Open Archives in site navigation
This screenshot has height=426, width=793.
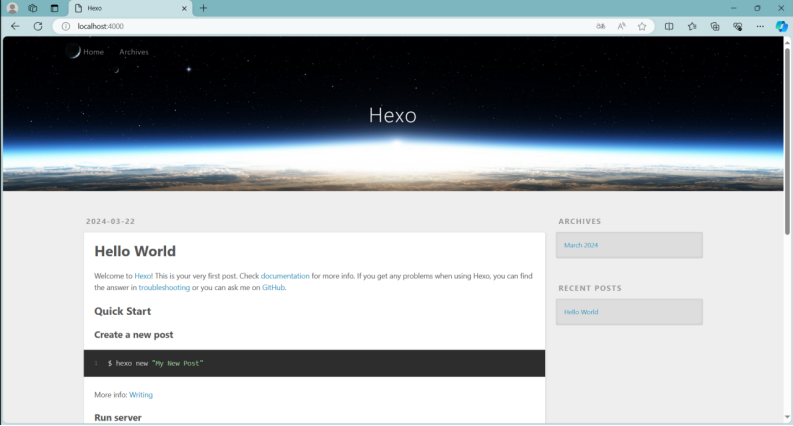click(133, 52)
